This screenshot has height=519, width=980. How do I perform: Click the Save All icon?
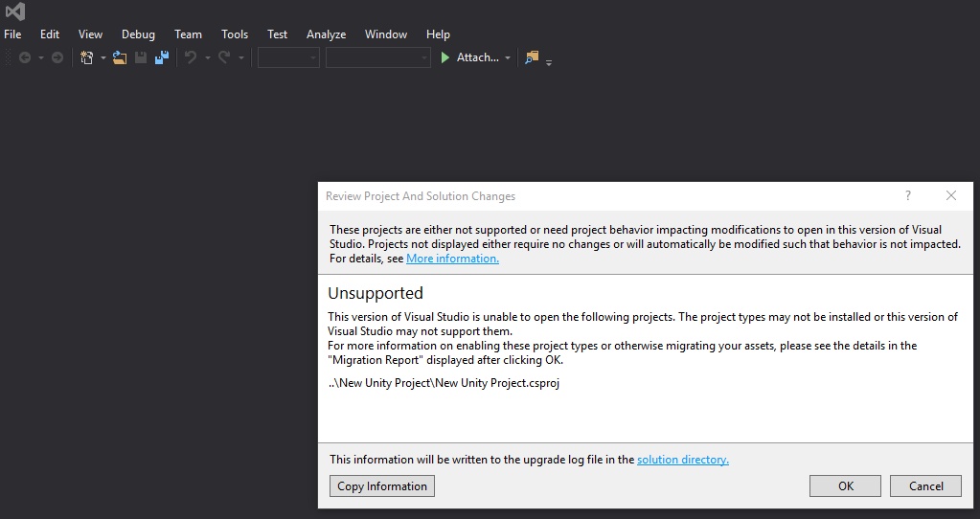click(162, 57)
